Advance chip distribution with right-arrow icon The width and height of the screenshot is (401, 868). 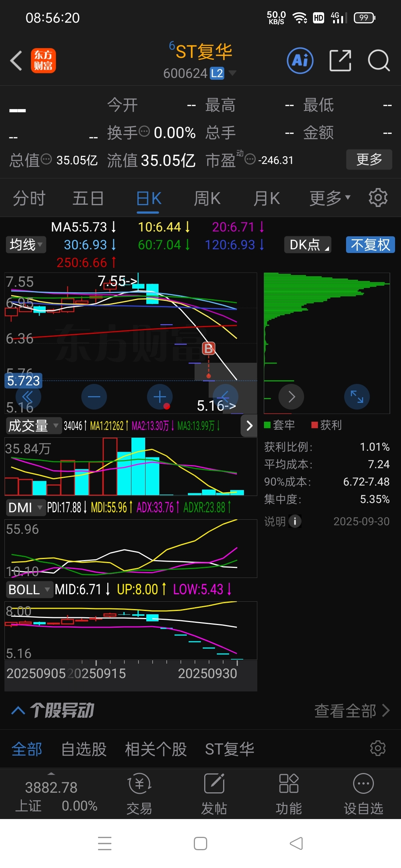(x=291, y=397)
